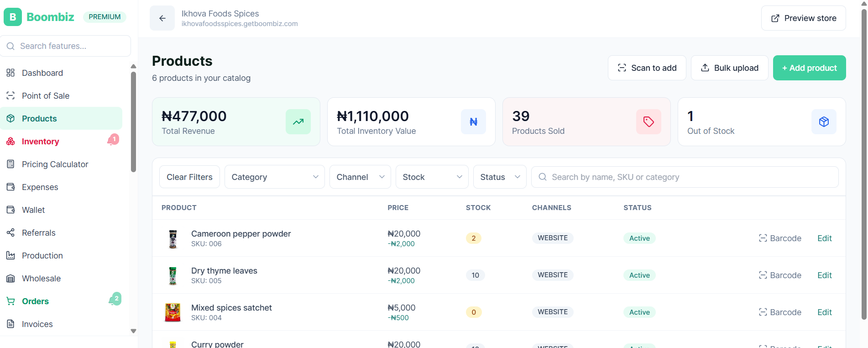This screenshot has width=868, height=348.
Task: Click the ikhovafoodsspices.getboombiz.com store URL
Action: pos(240,24)
